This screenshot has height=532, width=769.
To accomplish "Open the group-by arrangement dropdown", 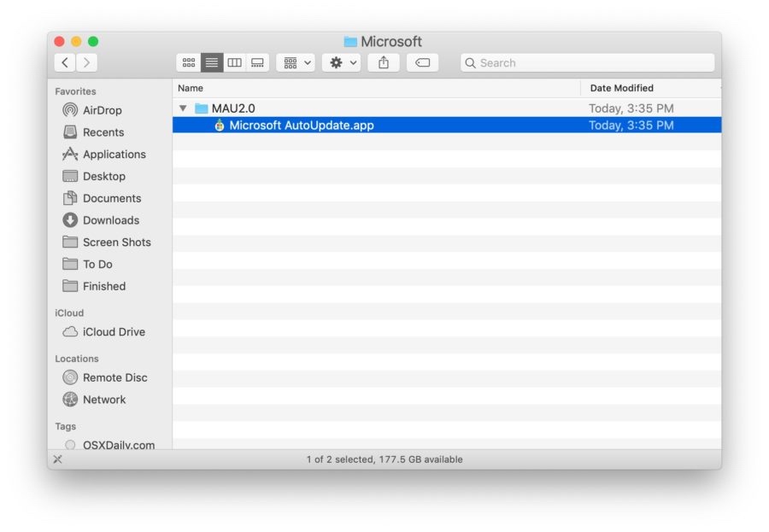I will pos(296,62).
